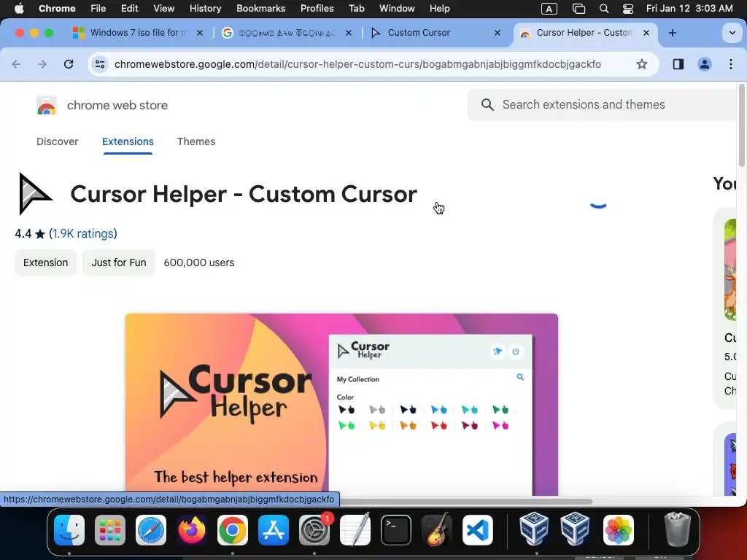This screenshot has height=560, width=747.
Task: Switch to Windows 7 iso file tab
Action: 138,32
